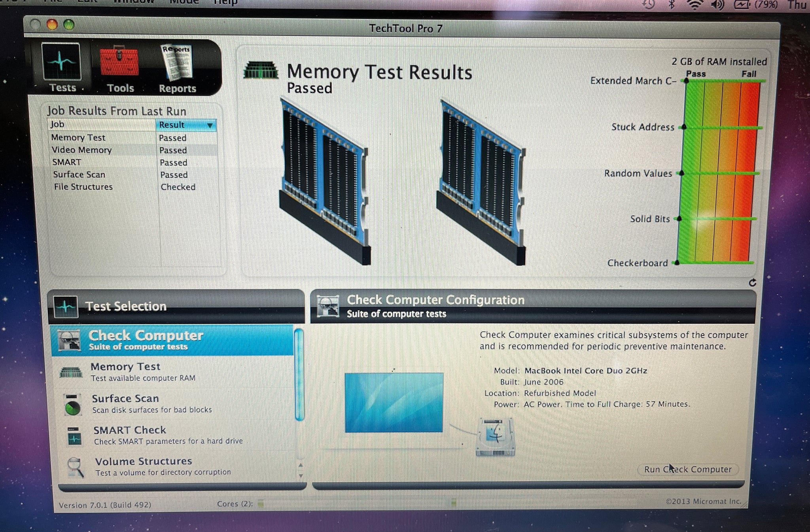Screen dimensions: 810x532
Task: Open the Reports newspaper icon
Action: tap(177, 62)
